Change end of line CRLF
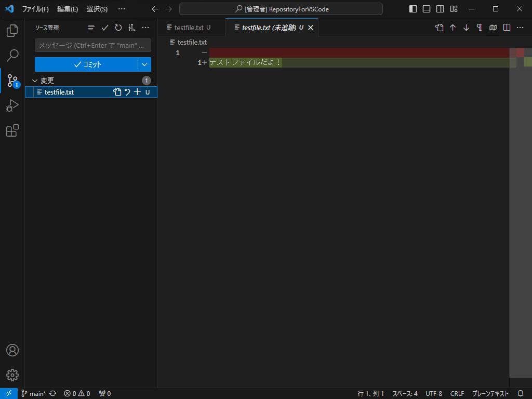This screenshot has height=399, width=532. pyautogui.click(x=457, y=394)
